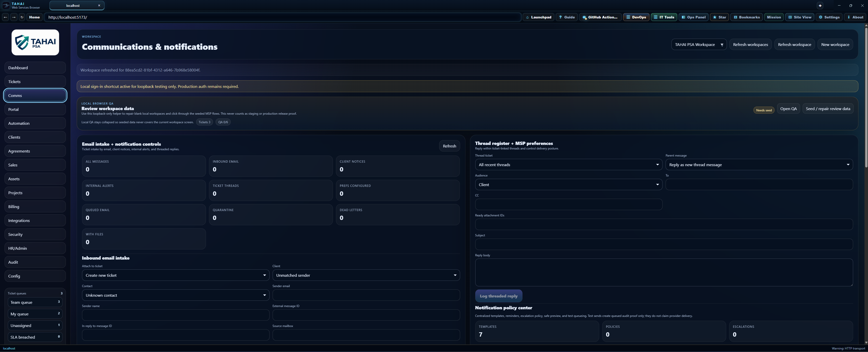Open the Portal section
This screenshot has height=352, width=868.
pos(35,110)
